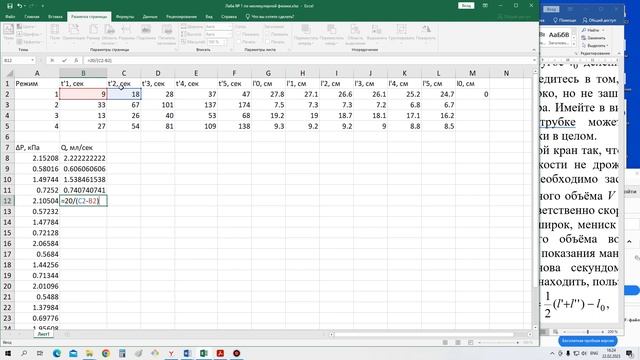Click Replace (Заменить) in the Word window
640x360 pixels.
594,38
